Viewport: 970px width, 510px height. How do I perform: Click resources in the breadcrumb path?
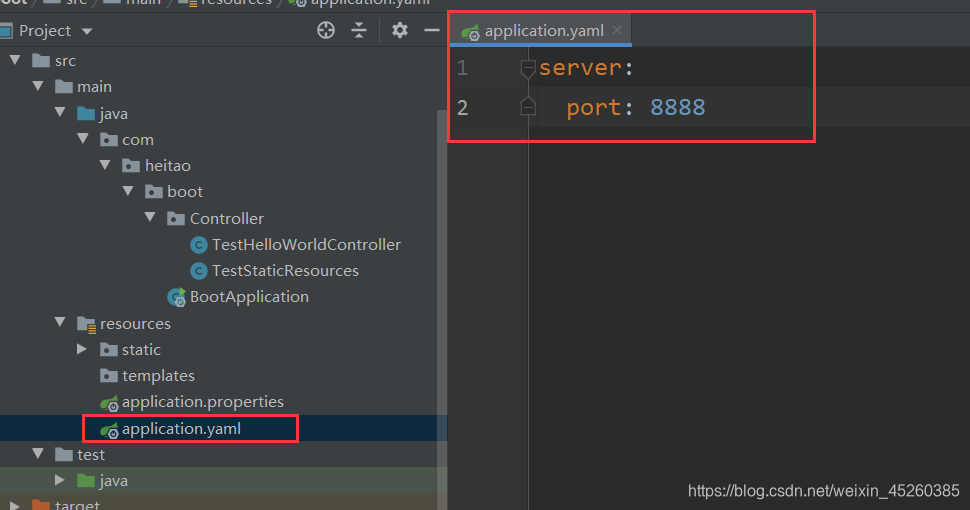click(236, 2)
